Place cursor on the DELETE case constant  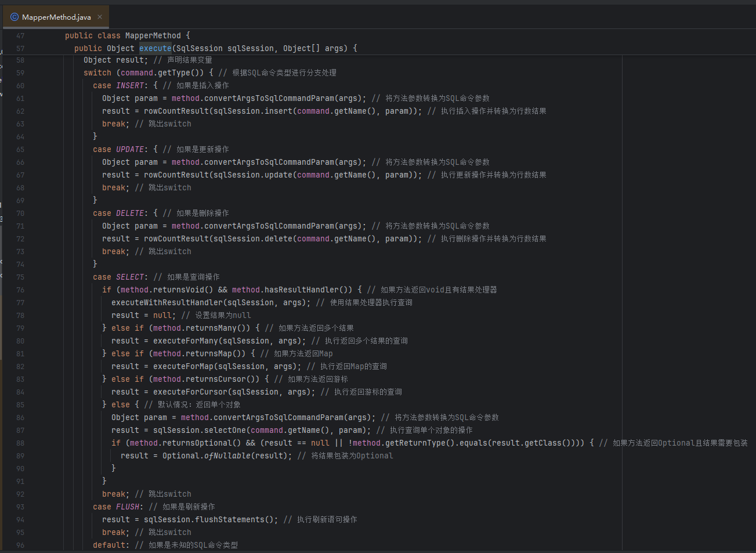[130, 213]
